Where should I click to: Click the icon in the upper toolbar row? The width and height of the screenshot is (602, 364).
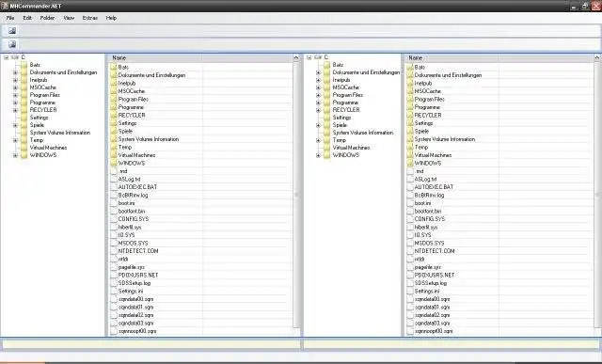12,31
